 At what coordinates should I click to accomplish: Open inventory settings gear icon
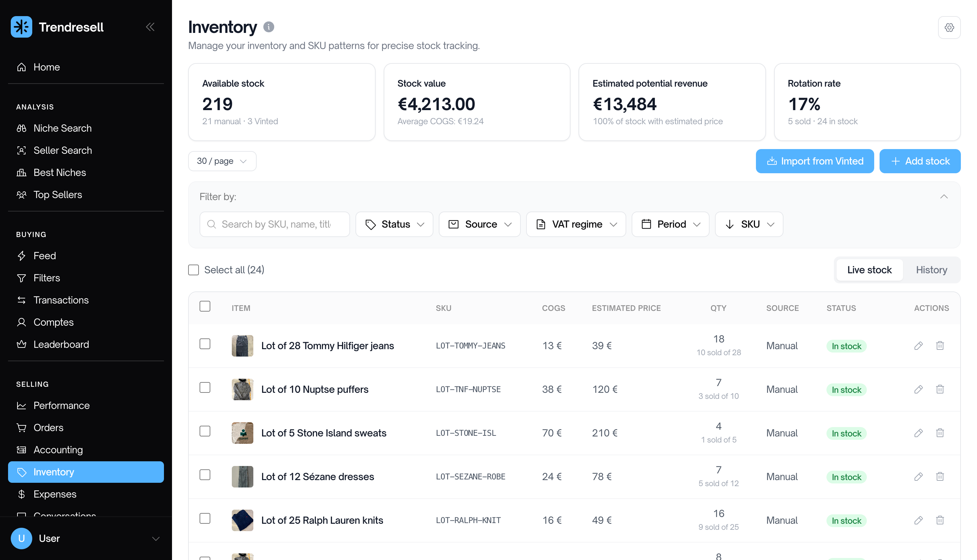pyautogui.click(x=949, y=27)
